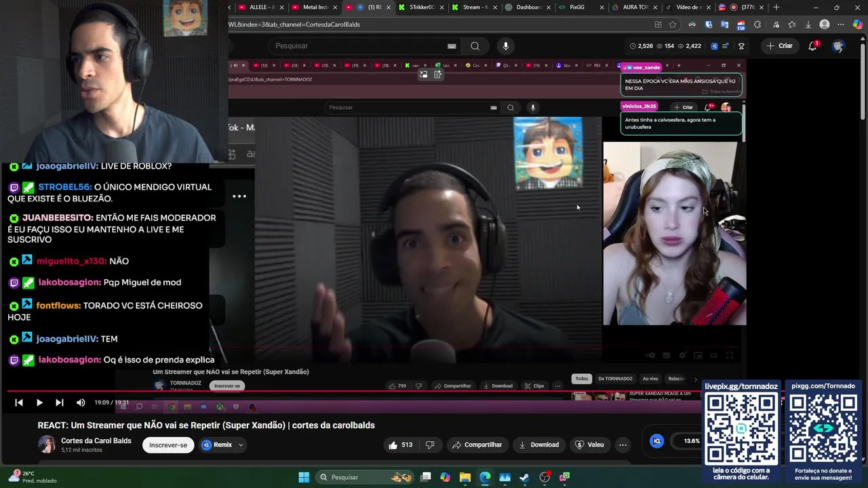Bookmark the page with the star icon
This screenshot has height=488, width=868.
coord(673,24)
